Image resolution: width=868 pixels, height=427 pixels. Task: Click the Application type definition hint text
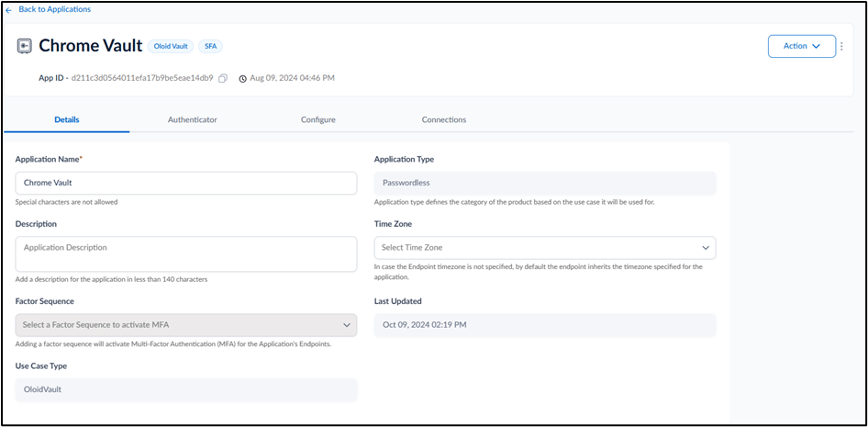(x=514, y=202)
